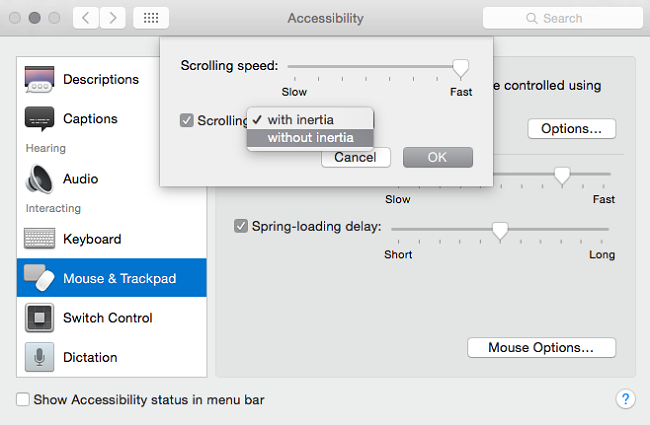Open the help question mark button
650x425 pixels.
[626, 399]
